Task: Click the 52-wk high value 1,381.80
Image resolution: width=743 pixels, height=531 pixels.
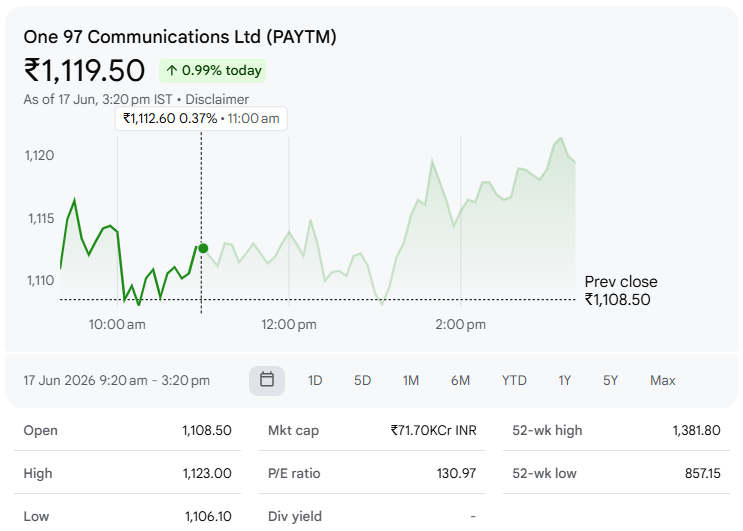Action: point(697,431)
